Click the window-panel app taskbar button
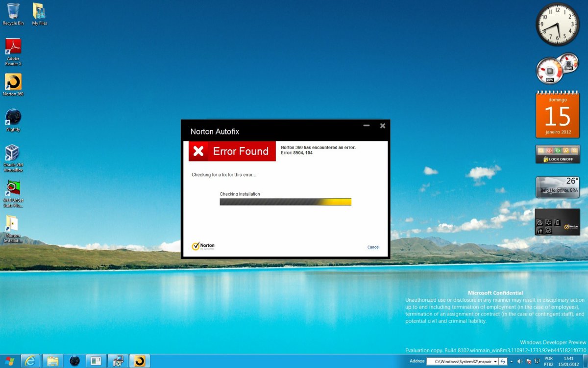Viewport: 588px width, 368px height. [96, 361]
